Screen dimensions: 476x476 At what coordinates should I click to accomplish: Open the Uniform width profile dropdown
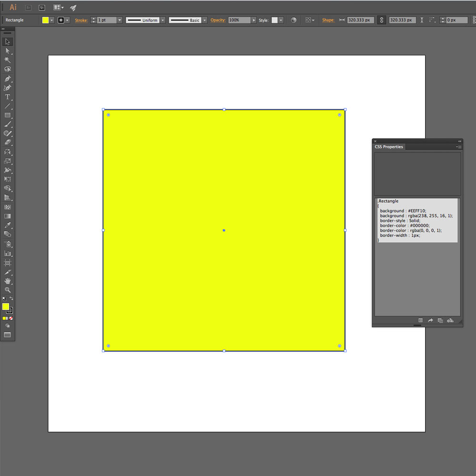(x=163, y=20)
